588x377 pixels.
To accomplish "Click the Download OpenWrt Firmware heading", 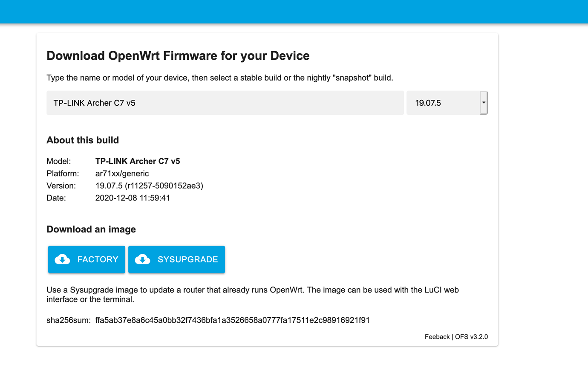I will (x=178, y=55).
